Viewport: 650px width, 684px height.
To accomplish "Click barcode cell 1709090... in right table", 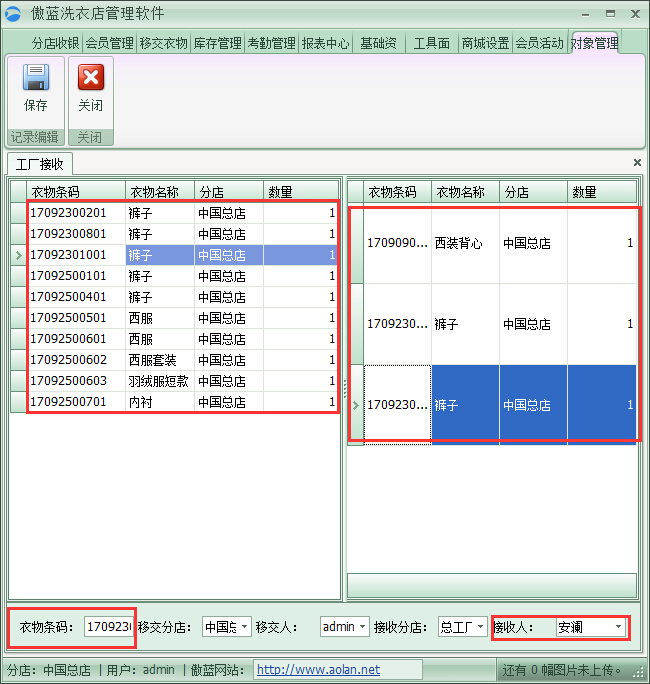I will [397, 243].
